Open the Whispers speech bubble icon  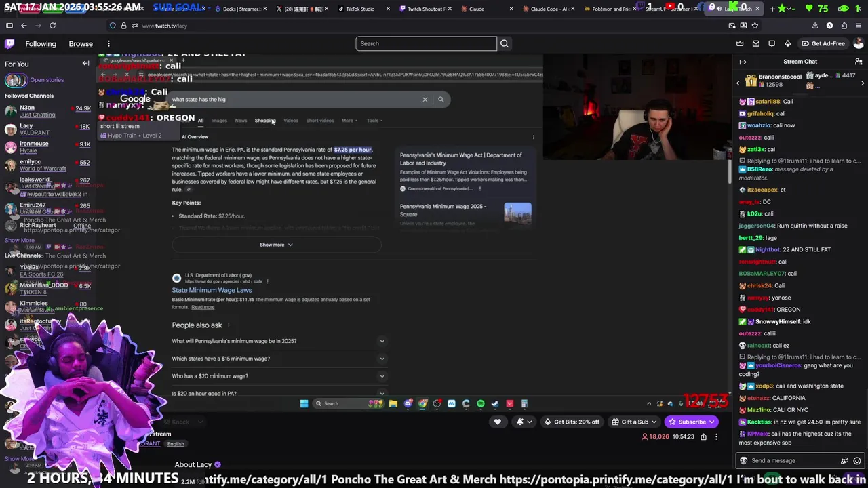[772, 43]
